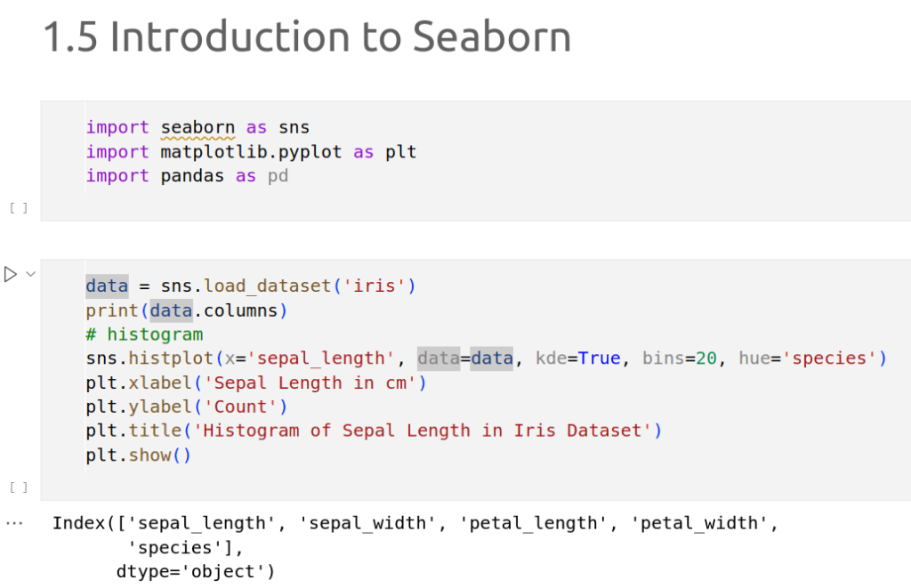911x588 pixels.
Task: Place cursor at plt.show() line
Action: (139, 455)
